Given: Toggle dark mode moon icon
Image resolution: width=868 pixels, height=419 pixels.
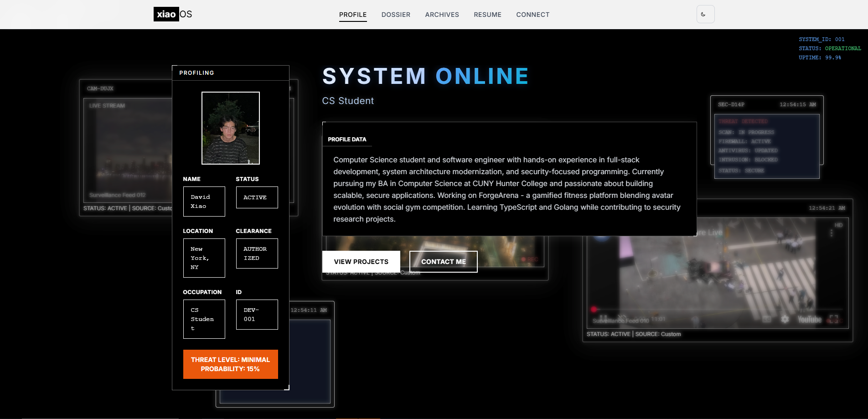Looking at the screenshot, I should point(705,14).
